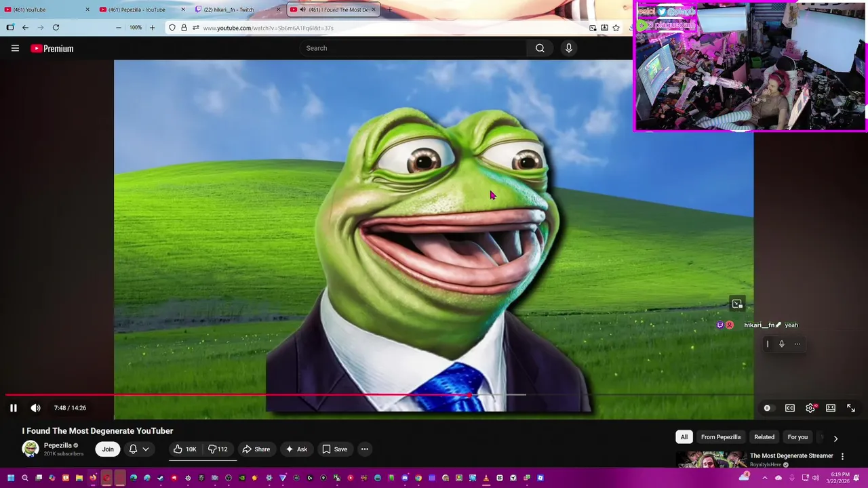Click the shield tracking protection icon
Screen dimensions: 868x488
pos(172,28)
